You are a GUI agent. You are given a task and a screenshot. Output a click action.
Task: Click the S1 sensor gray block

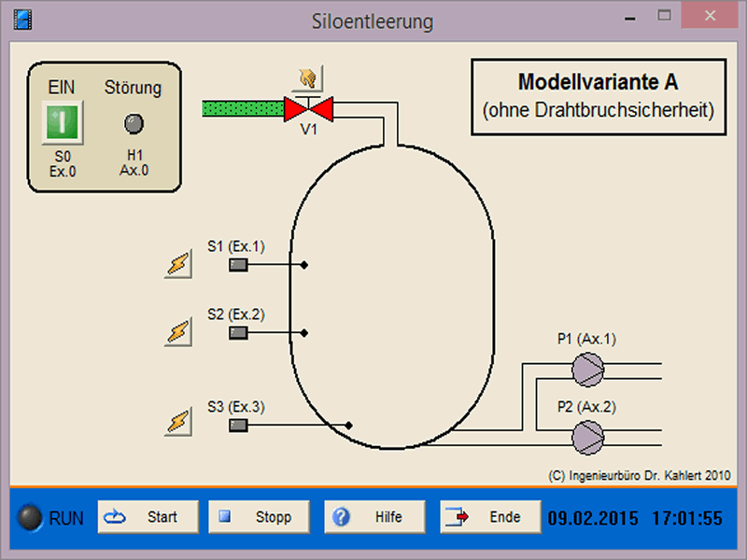coord(239,265)
